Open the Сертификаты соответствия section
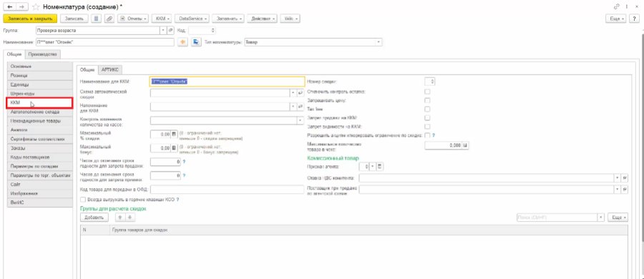 click(39, 139)
